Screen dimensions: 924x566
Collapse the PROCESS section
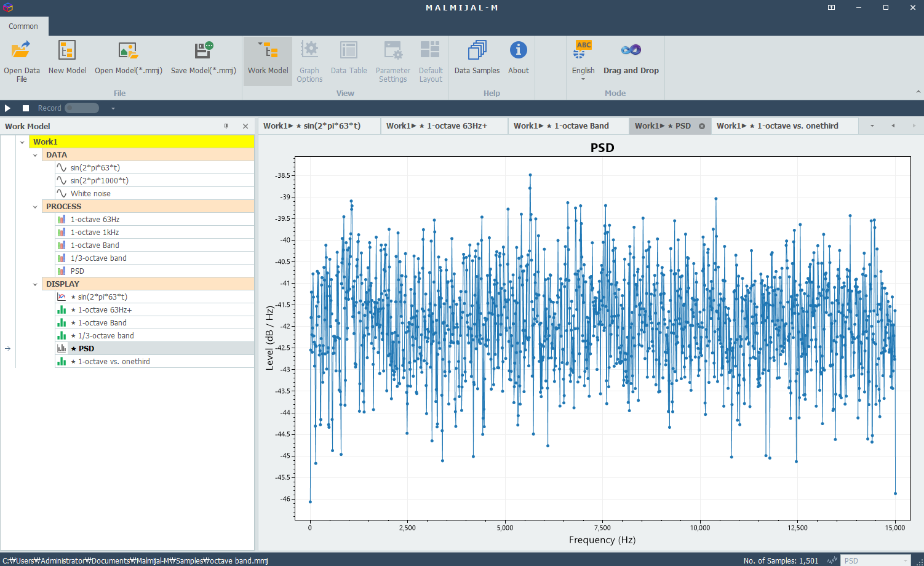[35, 207]
